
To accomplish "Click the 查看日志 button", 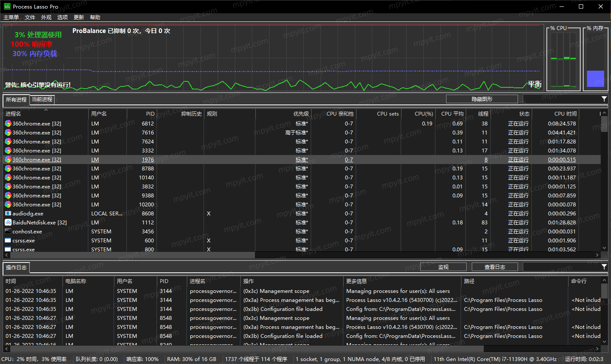I will tap(495, 267).
